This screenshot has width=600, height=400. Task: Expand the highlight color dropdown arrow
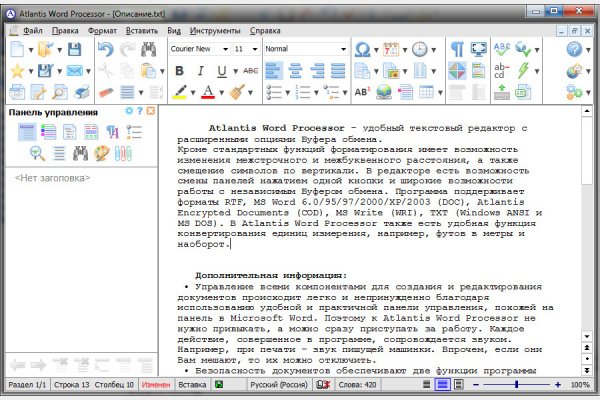click(x=193, y=93)
